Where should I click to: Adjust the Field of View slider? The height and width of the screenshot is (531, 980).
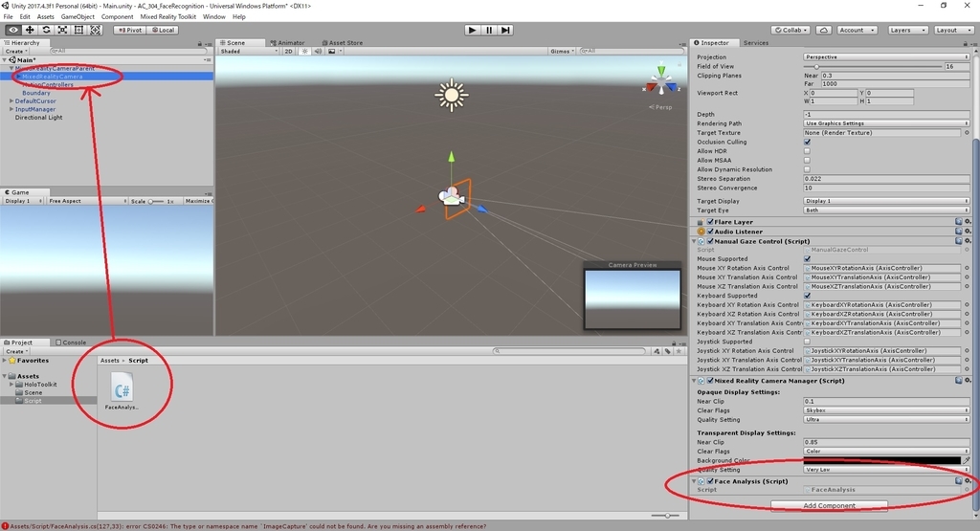(873, 66)
